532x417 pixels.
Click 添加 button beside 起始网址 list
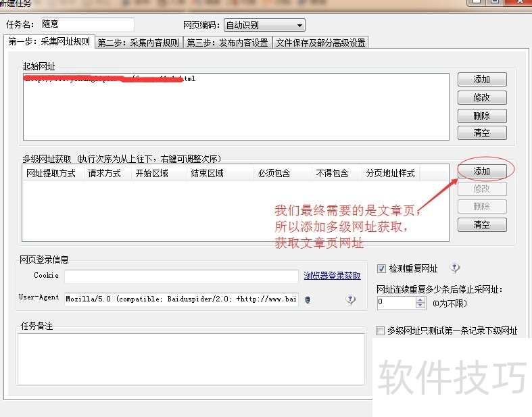click(x=482, y=79)
